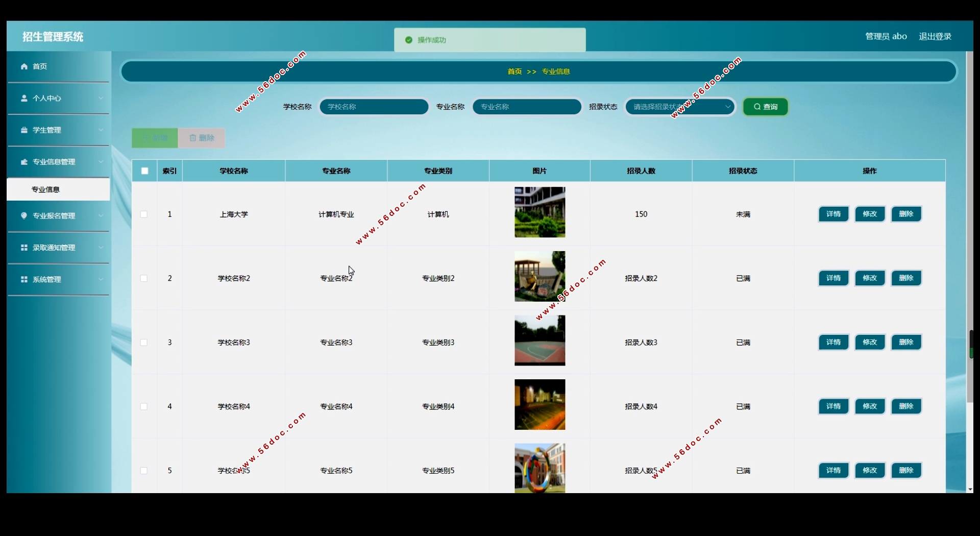Click the 学生管理 sidebar icon

[24, 130]
